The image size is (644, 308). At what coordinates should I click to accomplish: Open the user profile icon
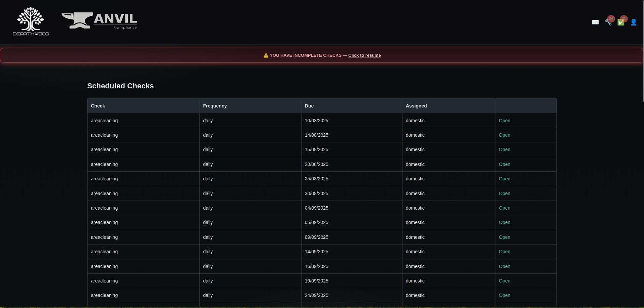point(634,22)
